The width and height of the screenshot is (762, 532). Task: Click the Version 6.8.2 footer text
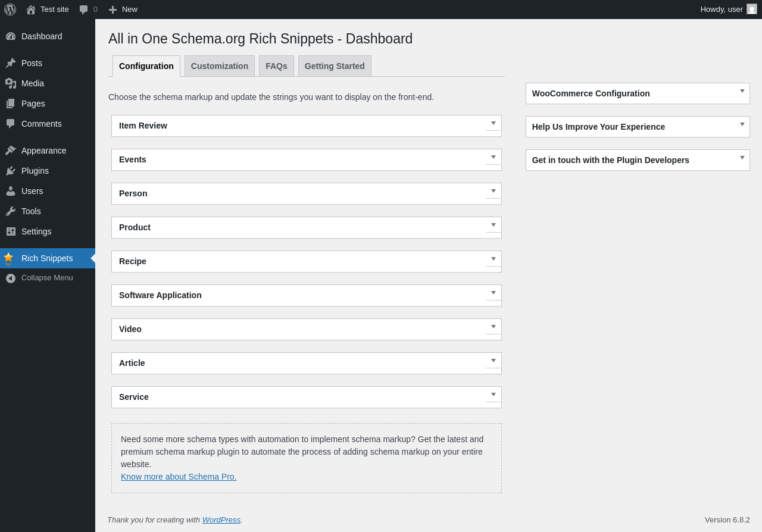pos(727,520)
